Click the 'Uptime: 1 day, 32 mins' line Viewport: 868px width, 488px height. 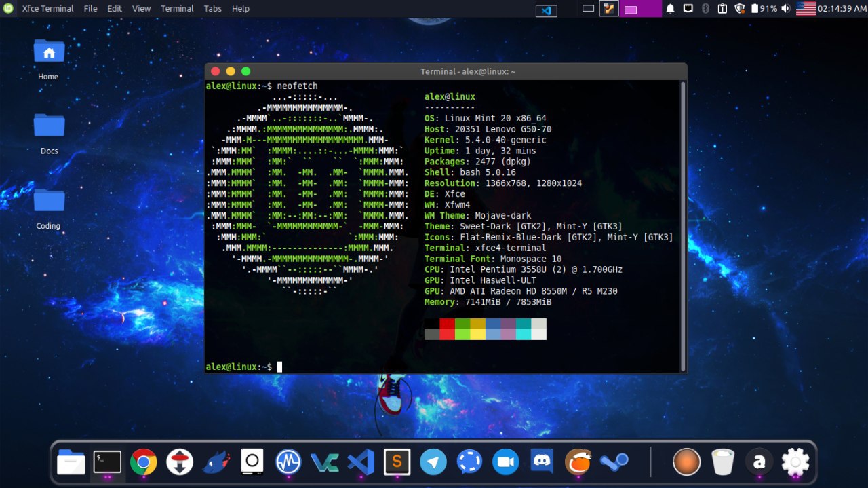[x=480, y=151]
